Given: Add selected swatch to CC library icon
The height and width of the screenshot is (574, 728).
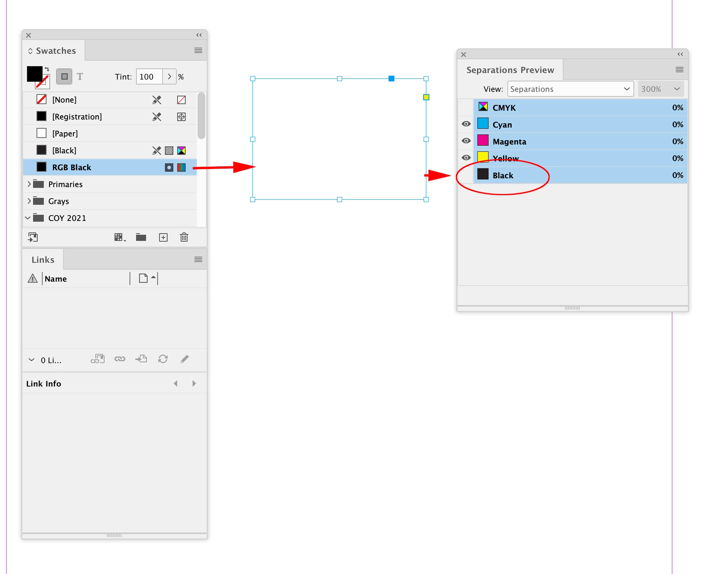Looking at the screenshot, I should [x=33, y=237].
